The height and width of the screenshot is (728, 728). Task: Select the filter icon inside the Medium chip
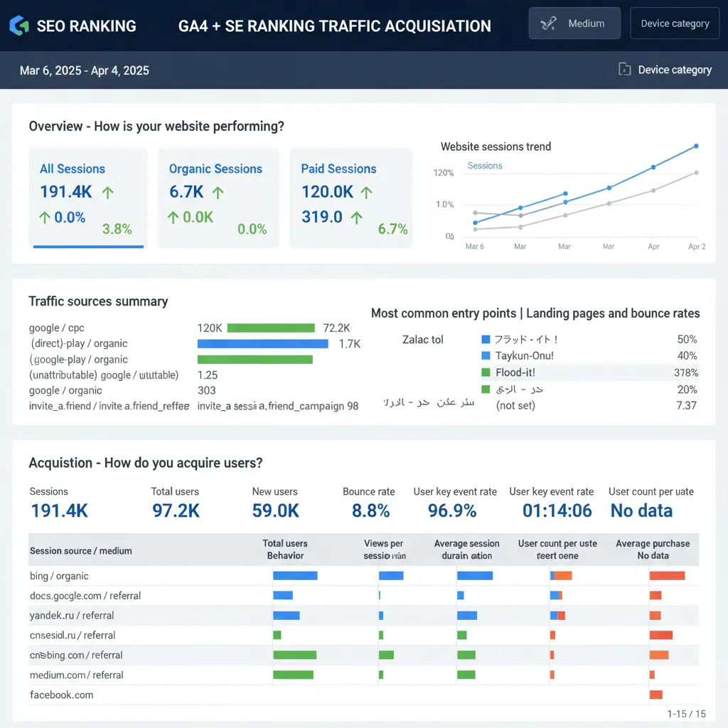coord(548,23)
